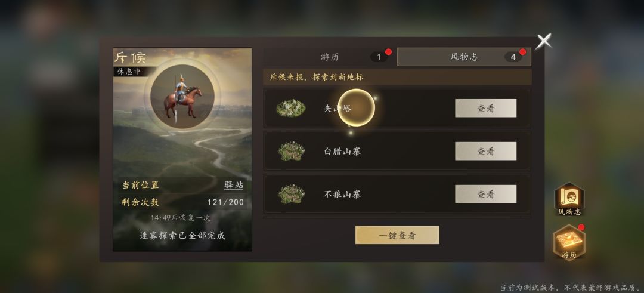Select the 白腊山寨 list row name
The width and height of the screenshot is (644, 293).
342,151
